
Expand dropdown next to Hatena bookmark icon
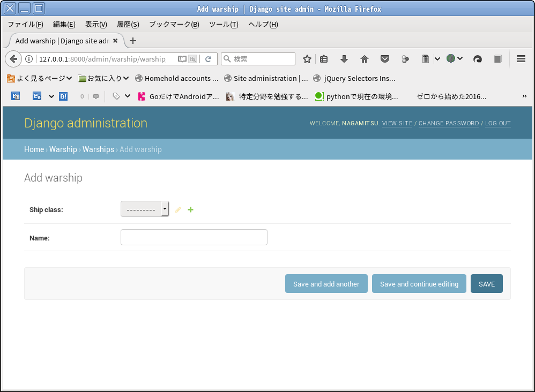pos(51,96)
